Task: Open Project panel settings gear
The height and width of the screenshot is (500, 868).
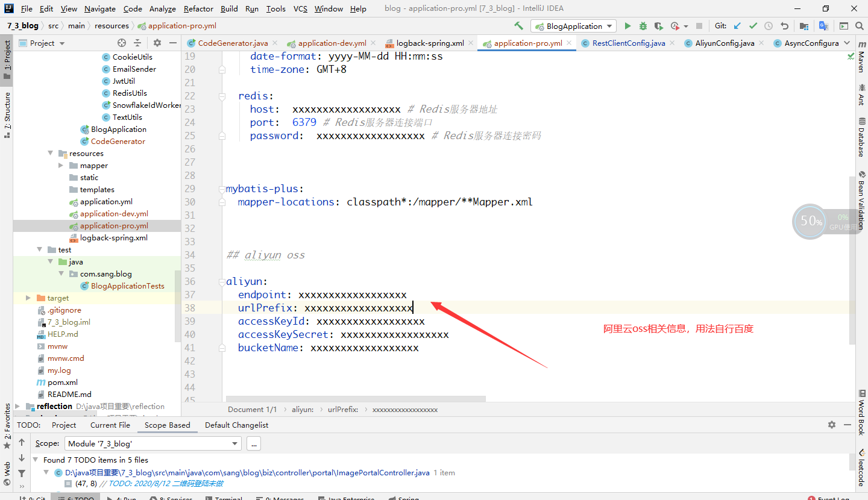Action: [x=157, y=43]
